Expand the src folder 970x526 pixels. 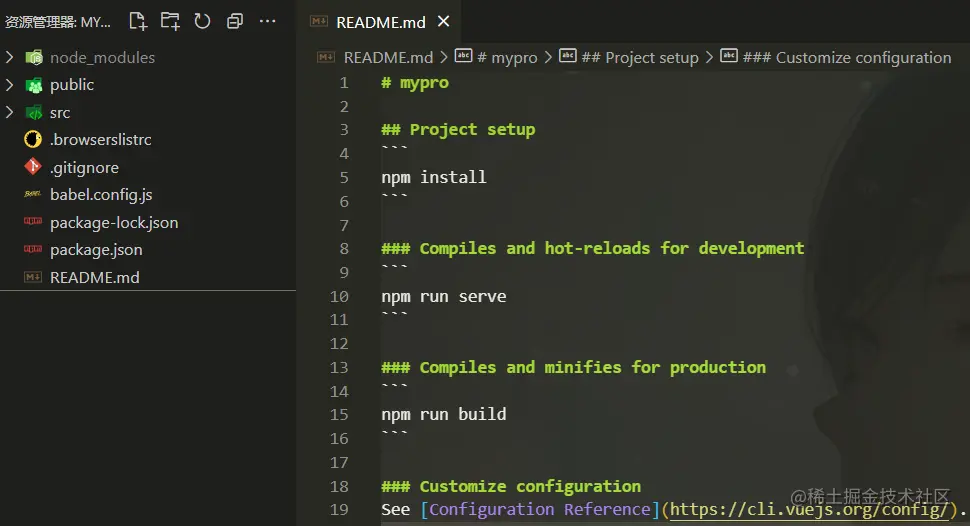pyautogui.click(x=9, y=113)
